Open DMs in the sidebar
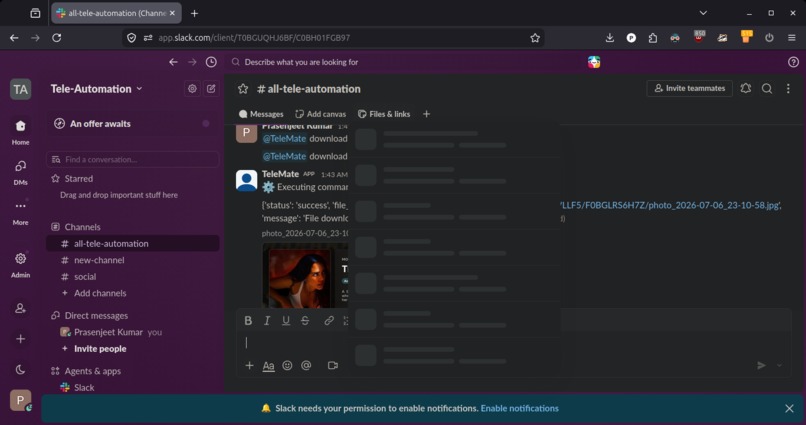The image size is (806, 425). (x=20, y=172)
